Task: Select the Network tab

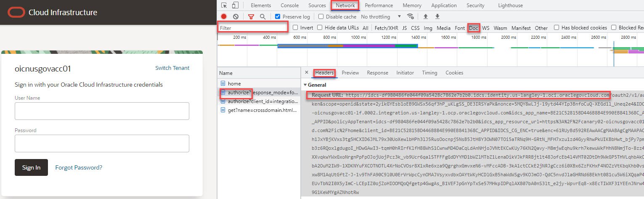Action: pyautogui.click(x=345, y=5)
